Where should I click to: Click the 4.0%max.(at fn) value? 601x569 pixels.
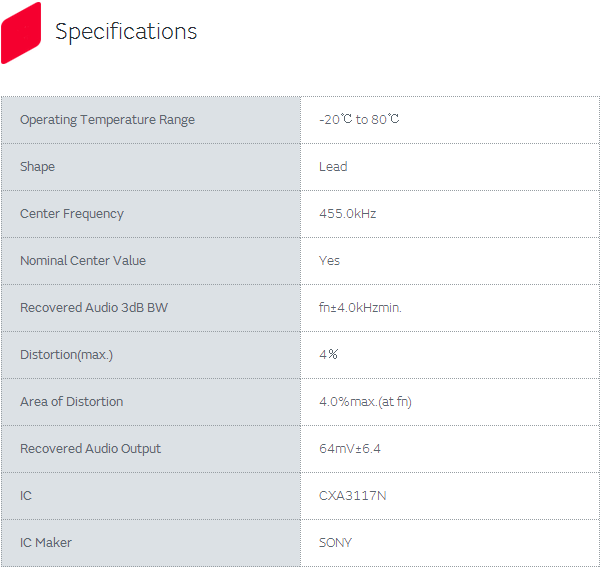(x=365, y=402)
